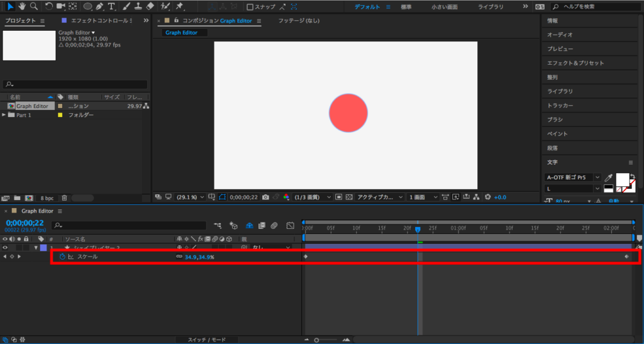Select the Horizontal Type tool

point(111,6)
